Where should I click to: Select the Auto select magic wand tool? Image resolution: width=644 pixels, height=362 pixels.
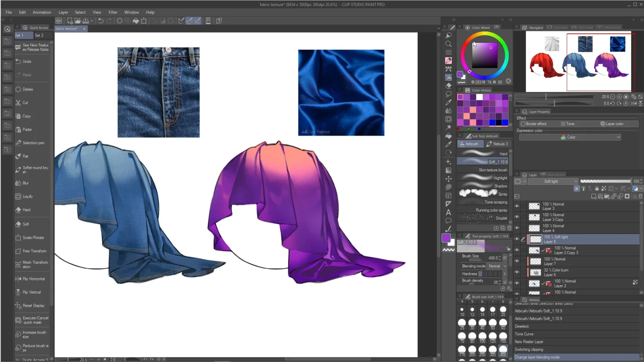pyautogui.click(x=448, y=128)
